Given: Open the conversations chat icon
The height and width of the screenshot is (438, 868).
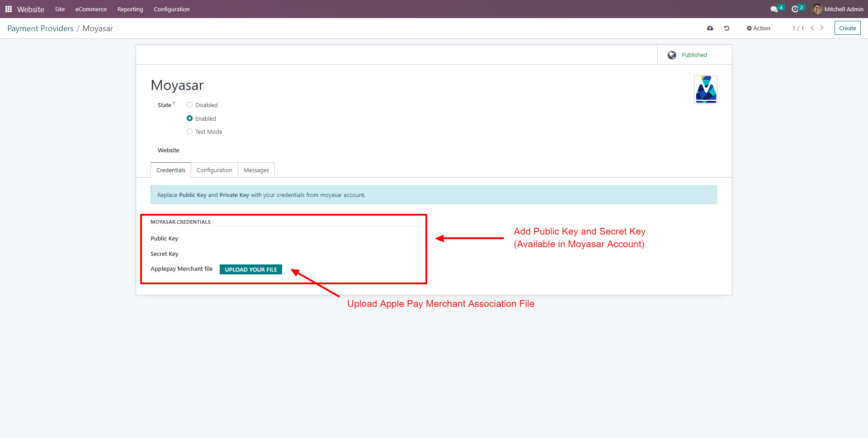Looking at the screenshot, I should pos(774,9).
